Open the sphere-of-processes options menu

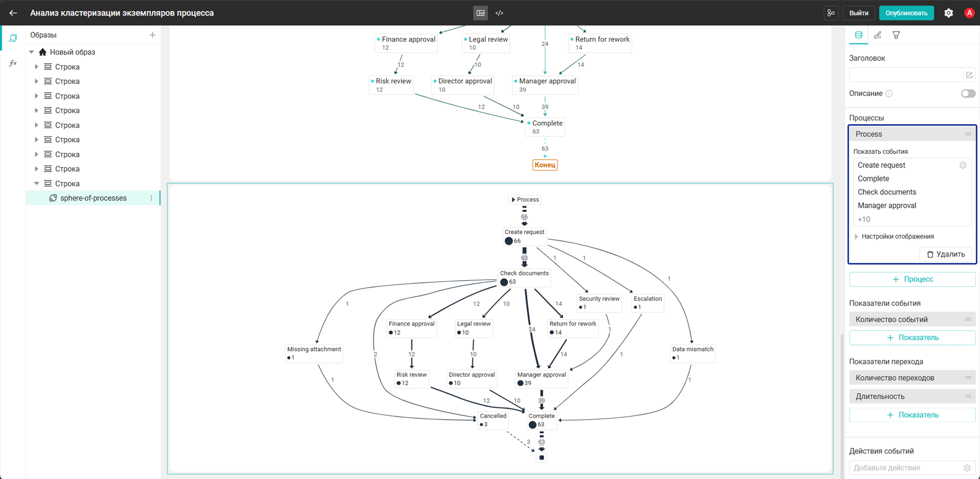[x=151, y=198]
